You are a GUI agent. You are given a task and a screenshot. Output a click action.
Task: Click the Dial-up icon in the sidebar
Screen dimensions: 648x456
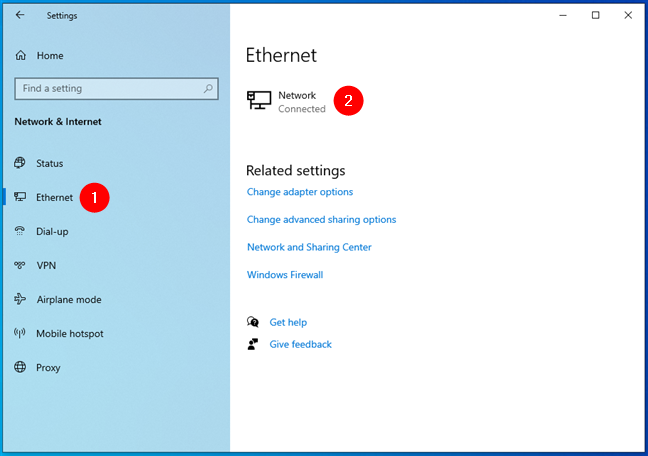tap(20, 231)
